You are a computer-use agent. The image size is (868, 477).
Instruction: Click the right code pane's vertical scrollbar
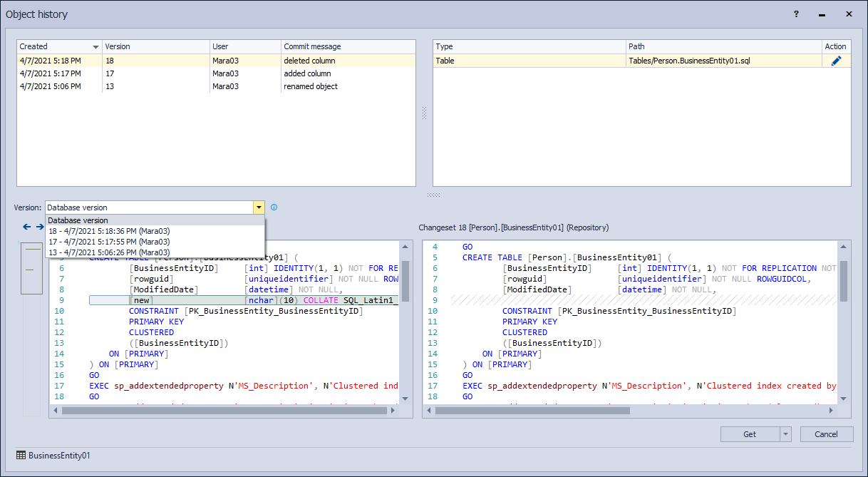pyautogui.click(x=843, y=281)
